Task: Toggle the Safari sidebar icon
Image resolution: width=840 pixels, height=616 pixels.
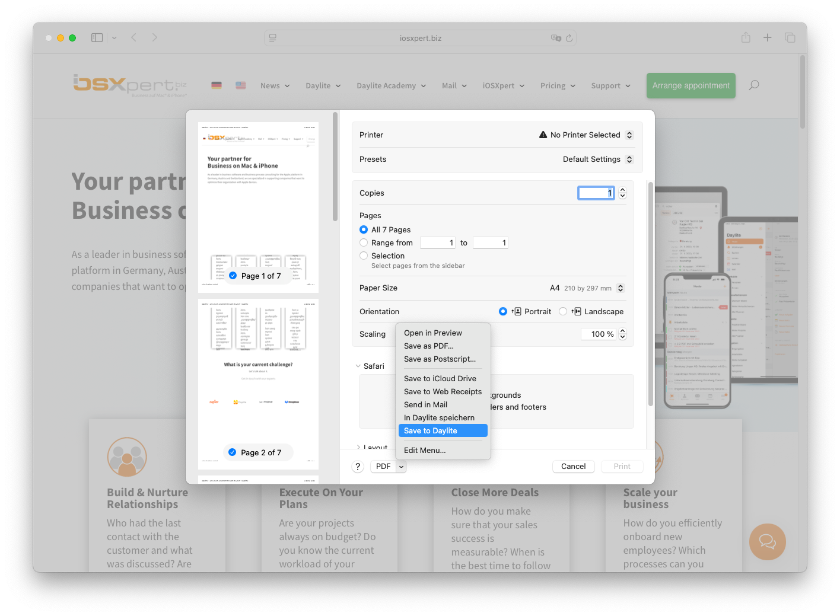Action: [x=97, y=37]
